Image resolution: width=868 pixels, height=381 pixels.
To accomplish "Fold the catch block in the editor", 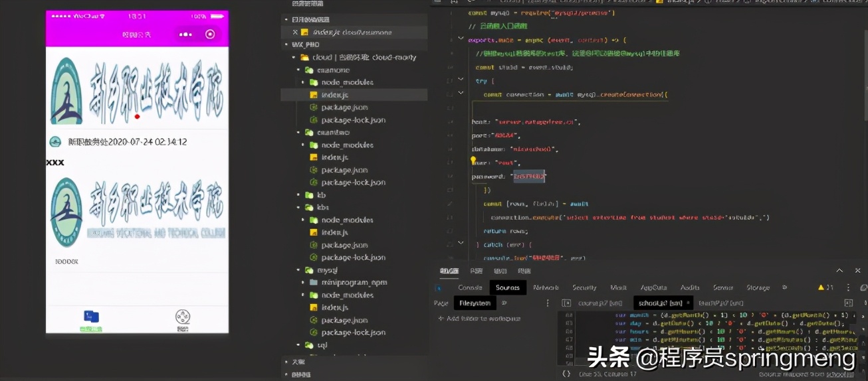I will 461,244.
